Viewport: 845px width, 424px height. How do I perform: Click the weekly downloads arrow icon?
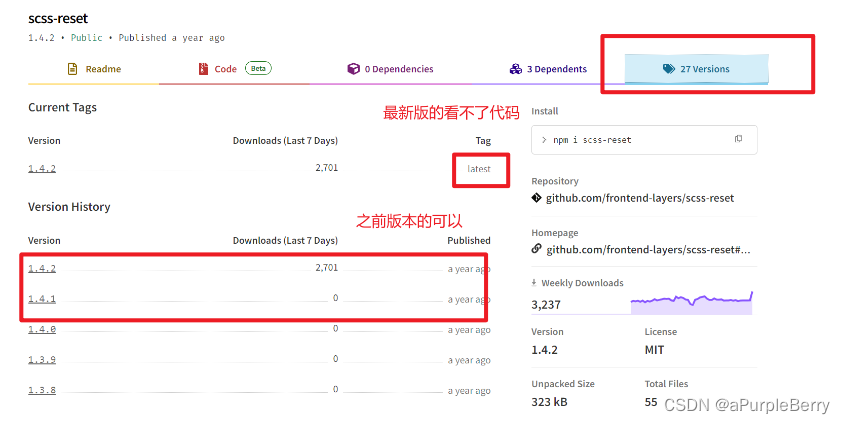tap(534, 283)
